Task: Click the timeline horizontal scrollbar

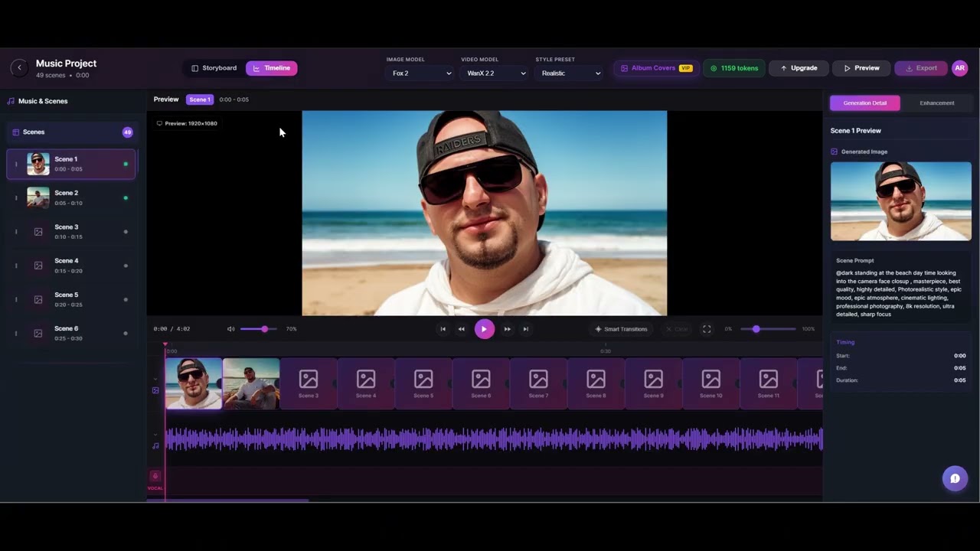Action: pyautogui.click(x=228, y=500)
